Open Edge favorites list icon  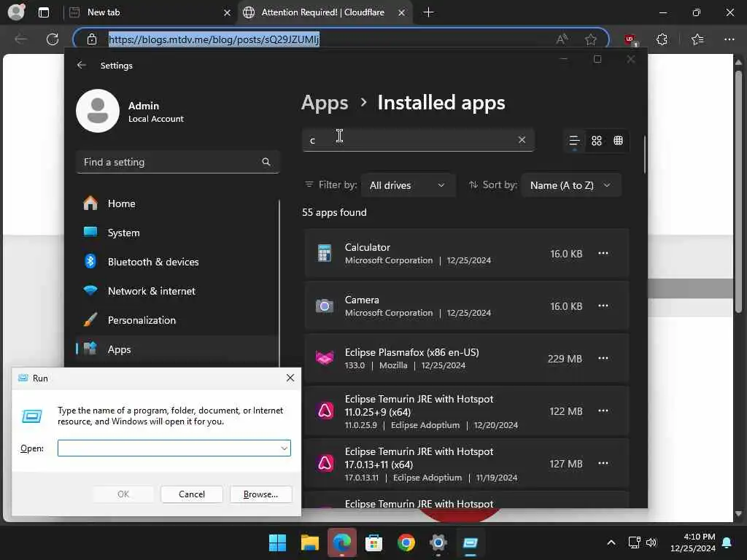697,39
